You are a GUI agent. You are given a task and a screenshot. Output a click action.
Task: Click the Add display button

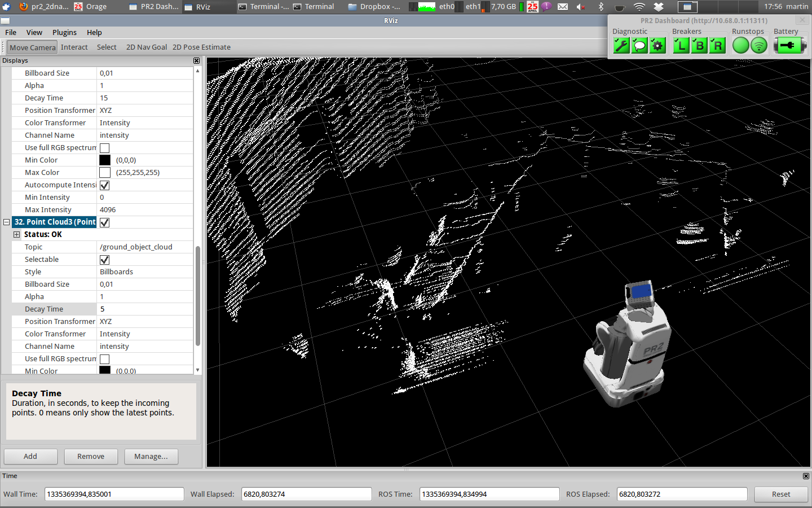30,456
